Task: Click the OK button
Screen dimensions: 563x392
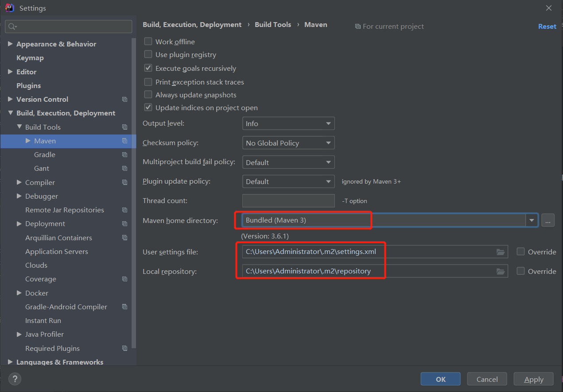Action: [x=441, y=379]
